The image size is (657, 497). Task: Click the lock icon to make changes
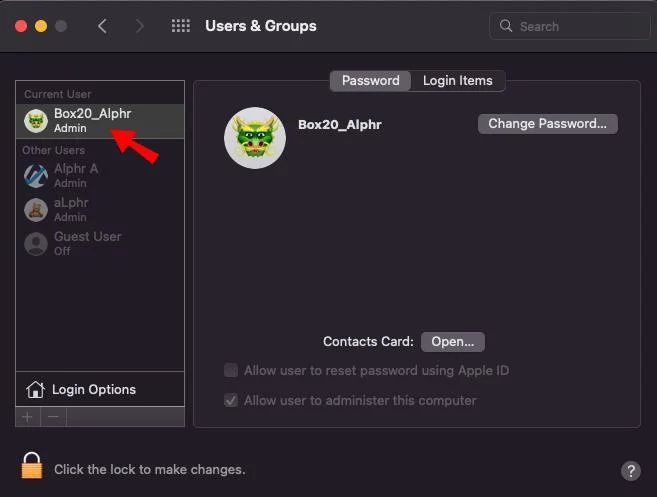tap(32, 466)
